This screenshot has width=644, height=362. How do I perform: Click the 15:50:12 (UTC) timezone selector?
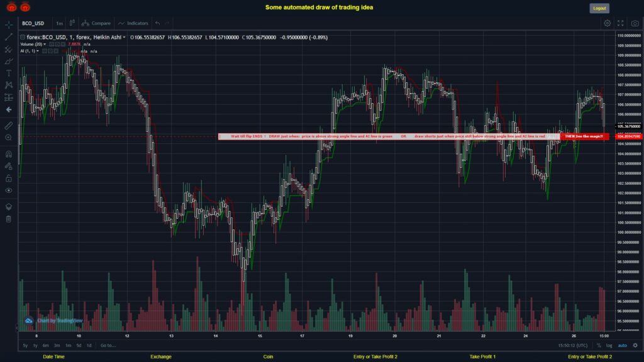[572, 346]
